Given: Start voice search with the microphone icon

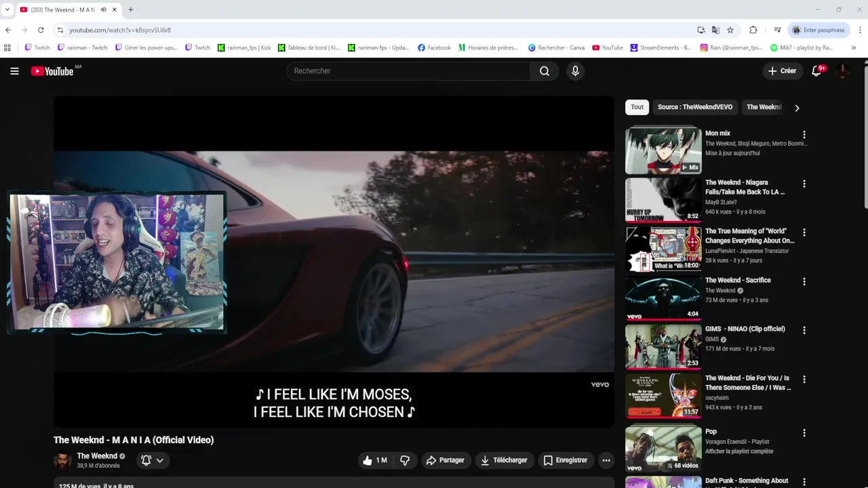Looking at the screenshot, I should coord(575,71).
